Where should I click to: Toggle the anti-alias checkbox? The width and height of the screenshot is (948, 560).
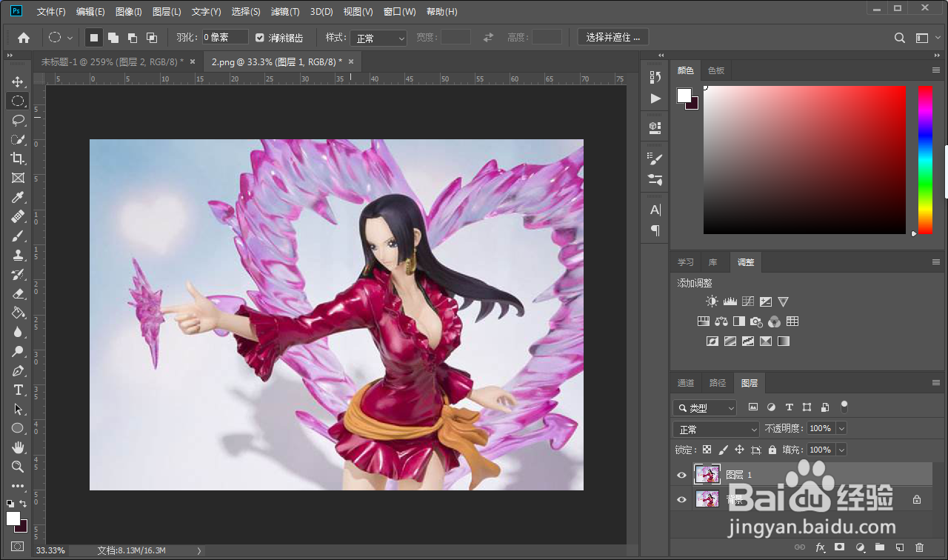[x=259, y=38]
